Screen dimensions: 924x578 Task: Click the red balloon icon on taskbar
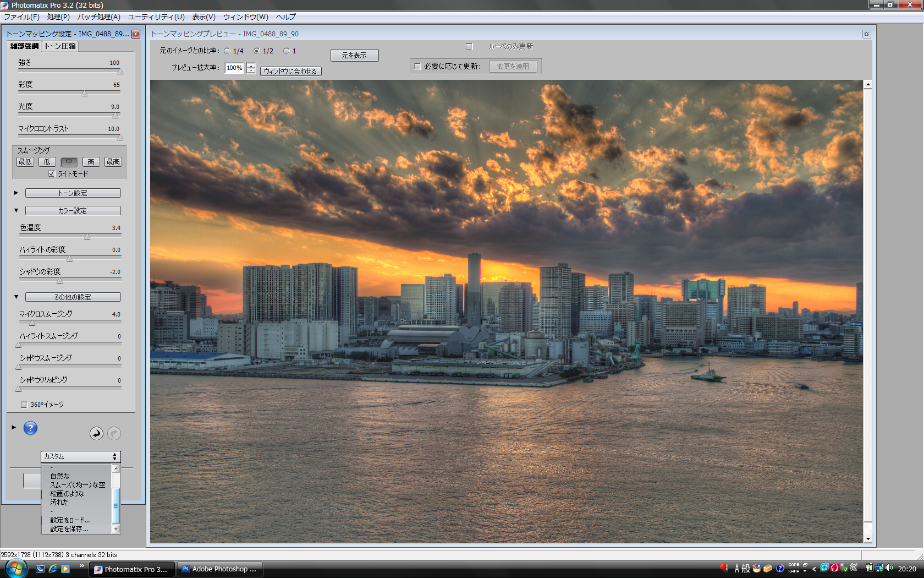pyautogui.click(x=724, y=568)
